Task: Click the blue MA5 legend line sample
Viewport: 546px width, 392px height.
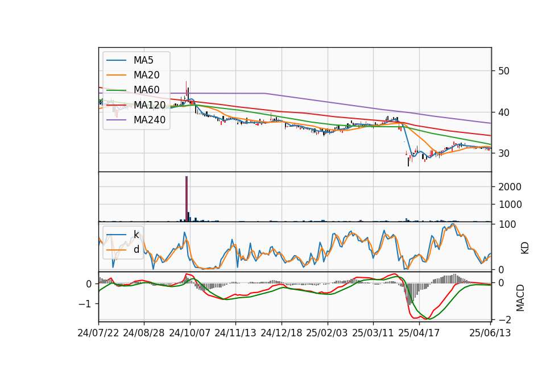Action: (x=116, y=61)
